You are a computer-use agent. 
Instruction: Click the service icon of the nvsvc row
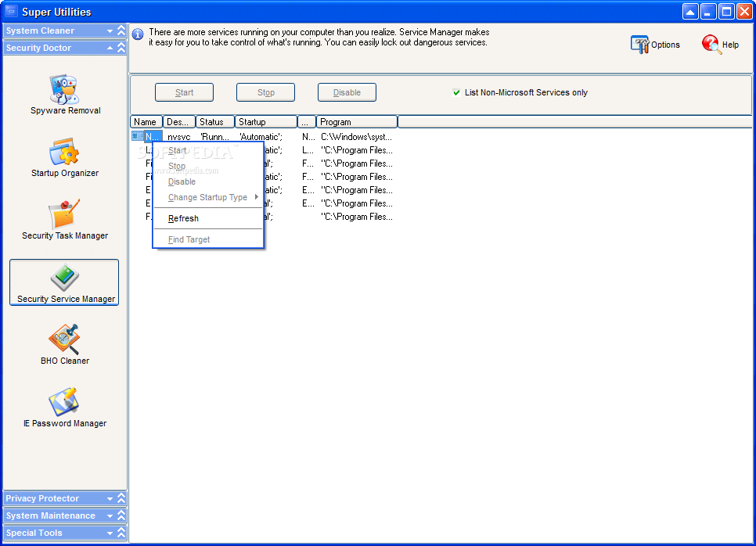pos(137,136)
